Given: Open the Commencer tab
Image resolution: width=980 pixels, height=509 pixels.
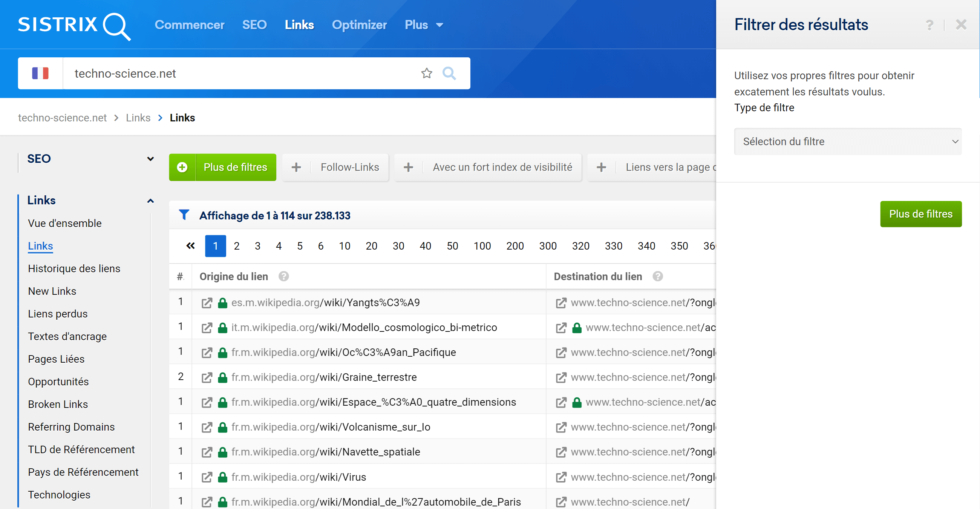Looking at the screenshot, I should [190, 25].
